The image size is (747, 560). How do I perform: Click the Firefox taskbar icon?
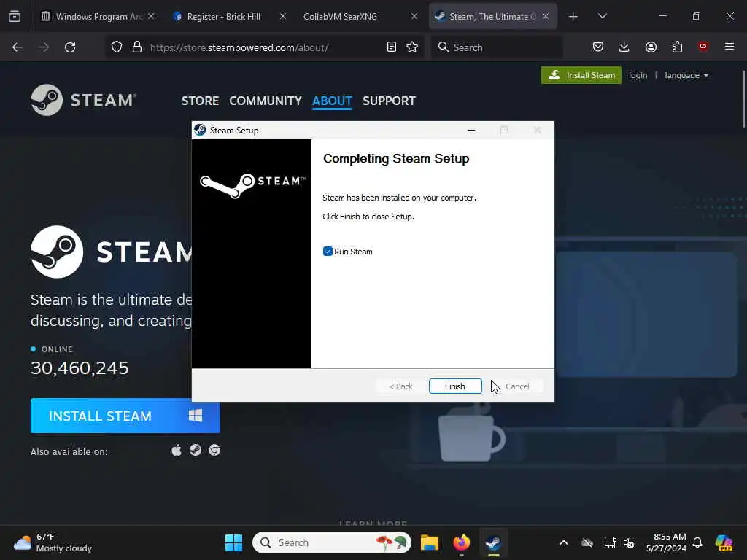461,542
